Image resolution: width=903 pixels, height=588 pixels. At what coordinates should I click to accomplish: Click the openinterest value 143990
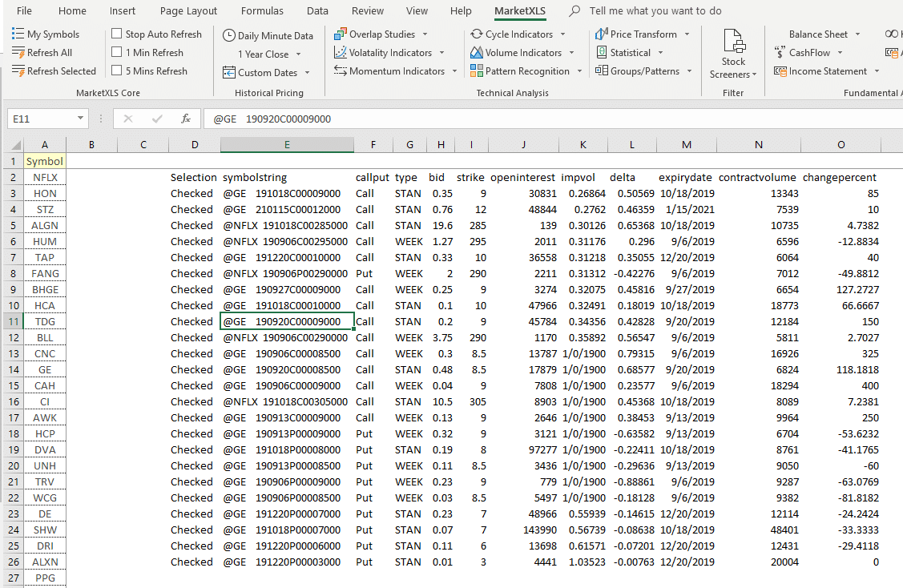[x=523, y=530]
